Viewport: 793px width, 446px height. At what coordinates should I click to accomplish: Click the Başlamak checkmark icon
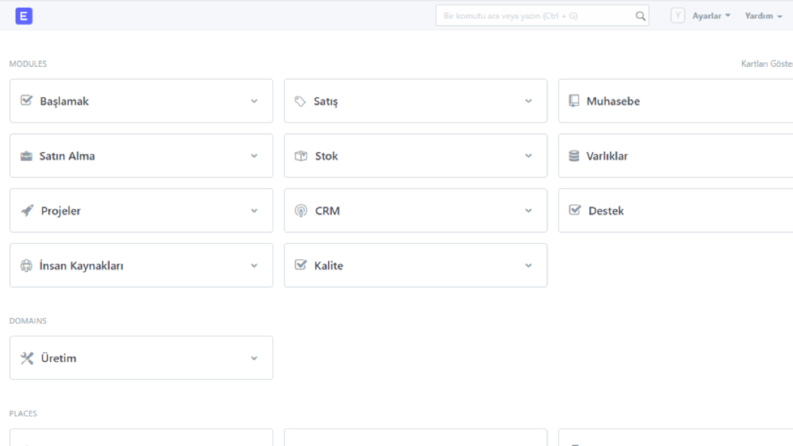pyautogui.click(x=26, y=100)
